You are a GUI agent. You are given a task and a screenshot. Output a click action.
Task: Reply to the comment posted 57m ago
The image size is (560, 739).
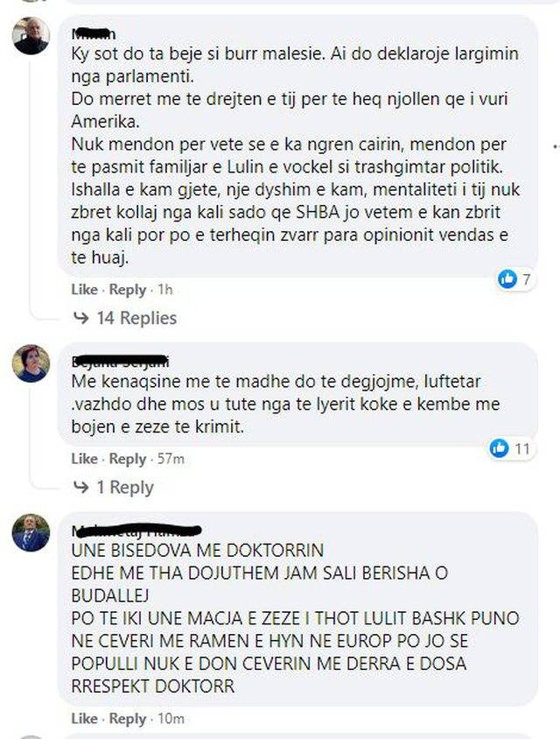128,459
